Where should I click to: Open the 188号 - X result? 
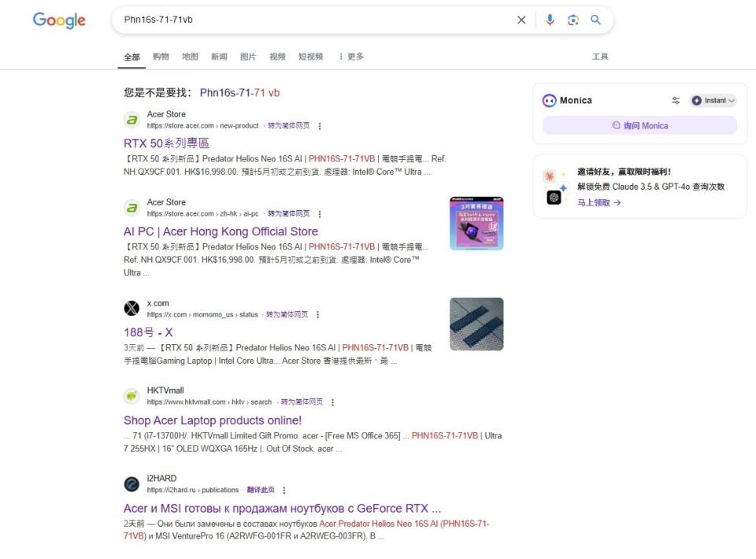(x=148, y=332)
